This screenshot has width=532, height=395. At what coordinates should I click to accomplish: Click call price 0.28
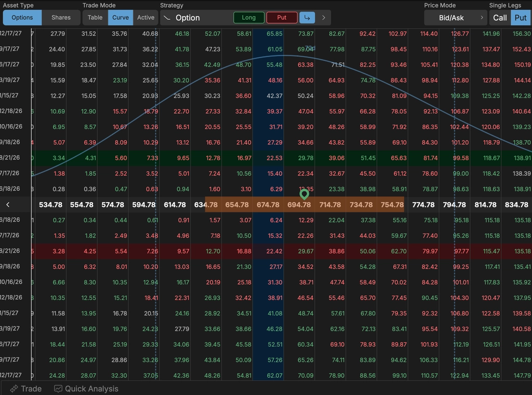click(x=59, y=189)
